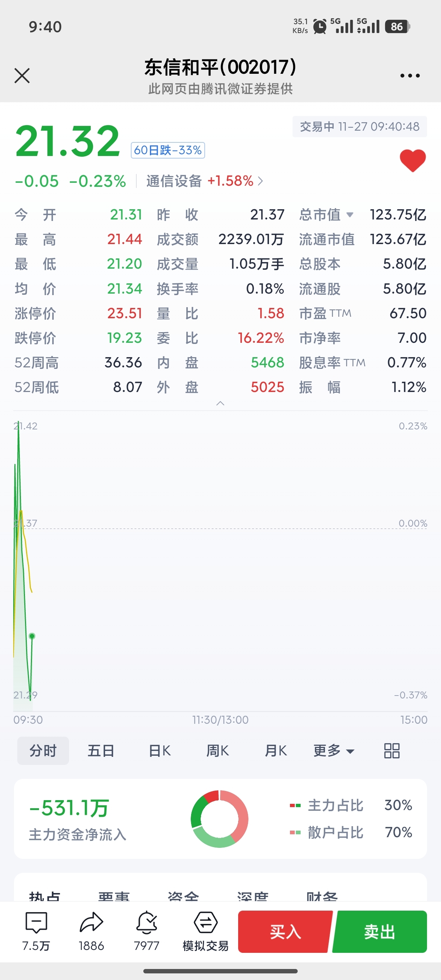Tap the 60日跌-33% tag
Screen dimensions: 441x980
pos(168,150)
